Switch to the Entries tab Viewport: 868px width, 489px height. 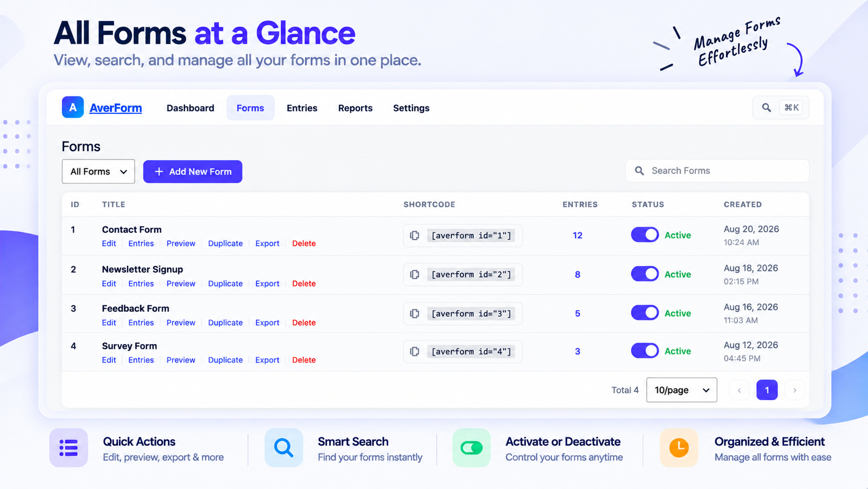(302, 108)
